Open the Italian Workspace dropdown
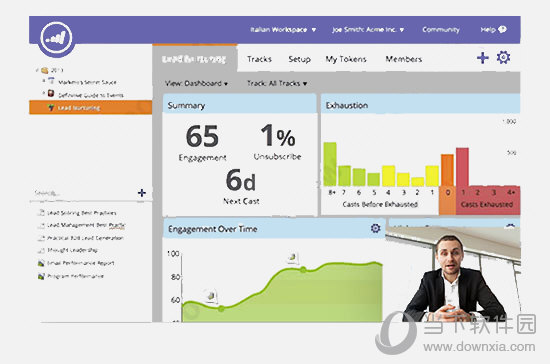Image resolution: width=550 pixels, height=364 pixels. 283,29
